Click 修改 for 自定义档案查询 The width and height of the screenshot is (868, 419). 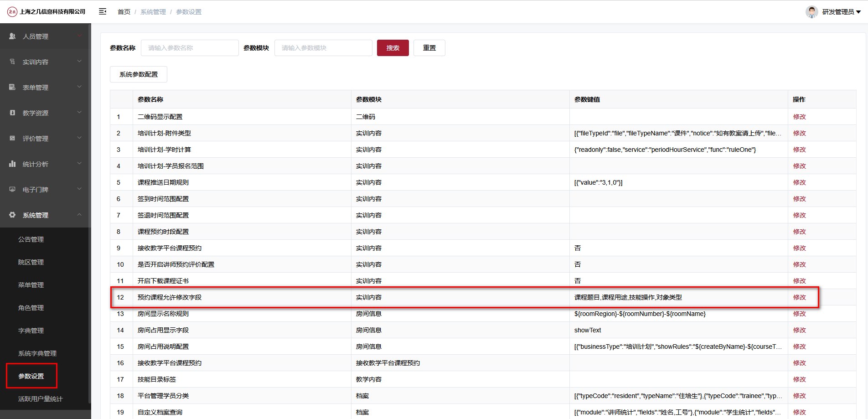pyautogui.click(x=799, y=412)
